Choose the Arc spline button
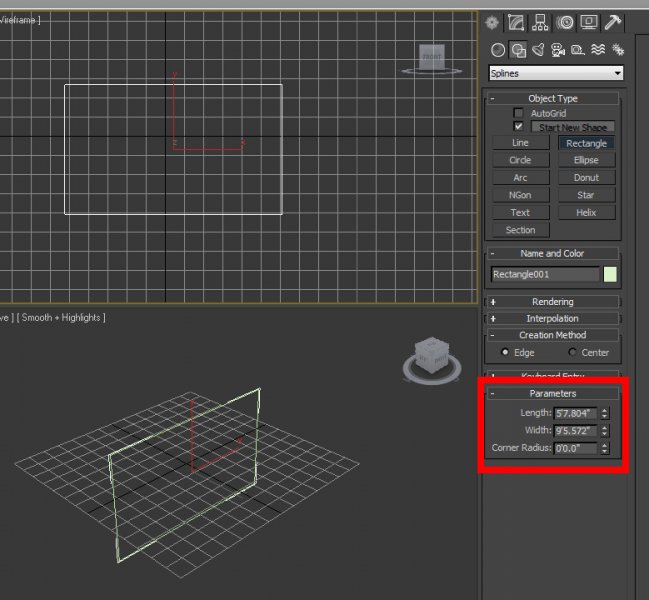This screenshot has height=600, width=649. click(x=521, y=178)
